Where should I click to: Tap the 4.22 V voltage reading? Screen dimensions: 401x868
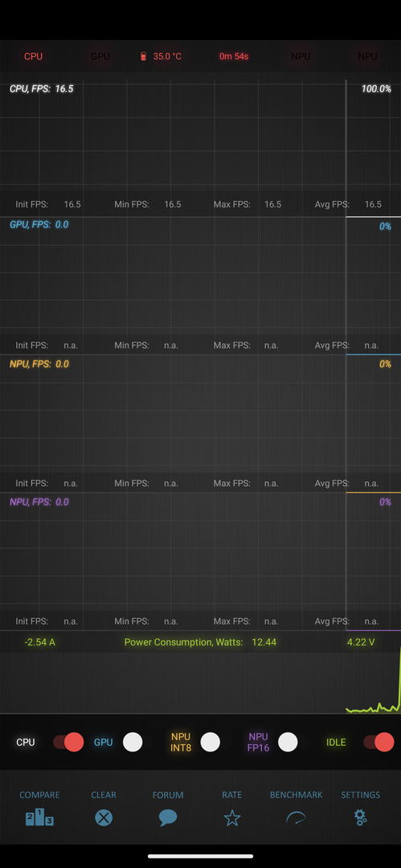(x=361, y=642)
